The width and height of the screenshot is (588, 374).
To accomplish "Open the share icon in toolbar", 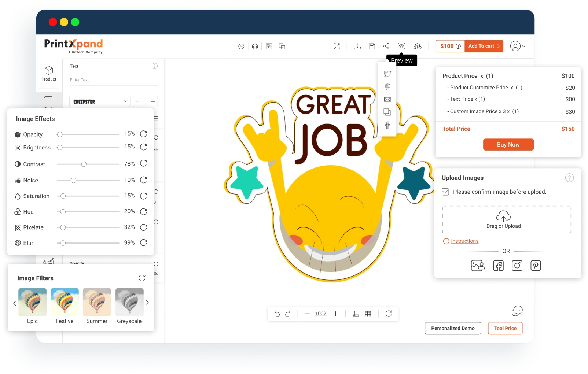I will pyautogui.click(x=386, y=46).
